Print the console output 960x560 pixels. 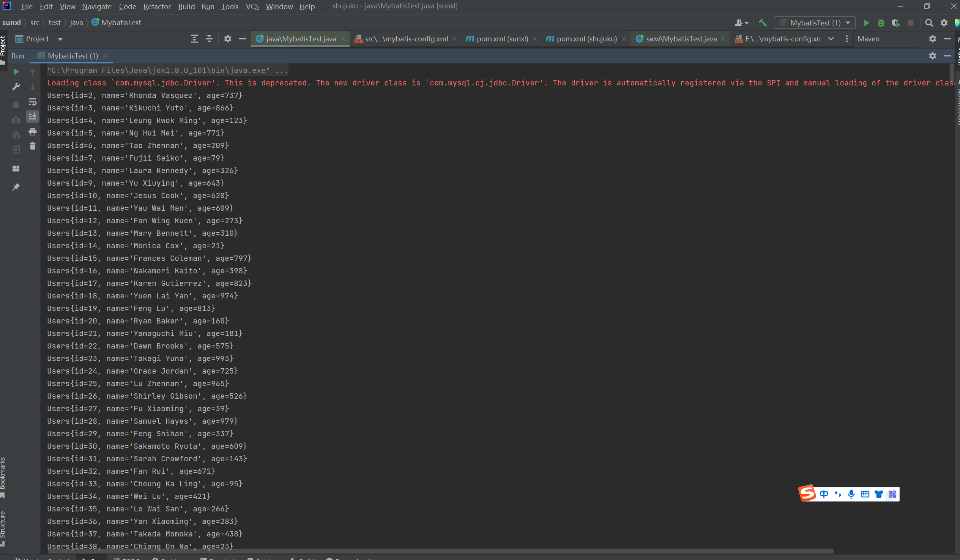coord(33,132)
